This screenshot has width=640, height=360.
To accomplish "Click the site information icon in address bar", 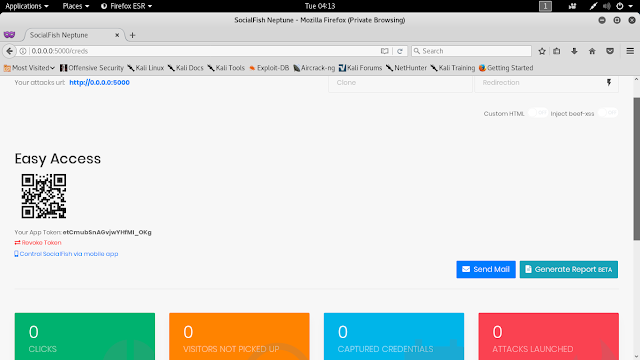I will coord(23,51).
